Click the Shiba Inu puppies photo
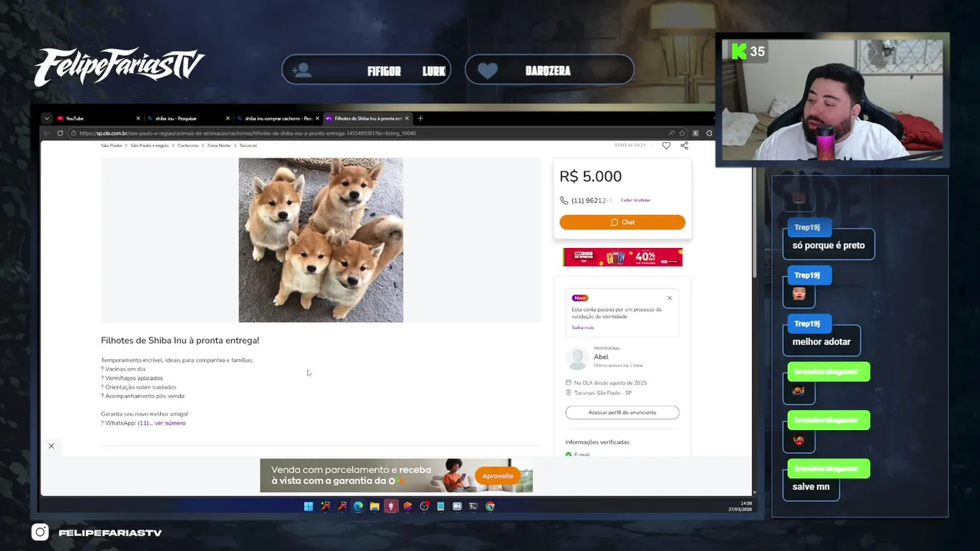This screenshot has height=551, width=980. click(x=321, y=240)
